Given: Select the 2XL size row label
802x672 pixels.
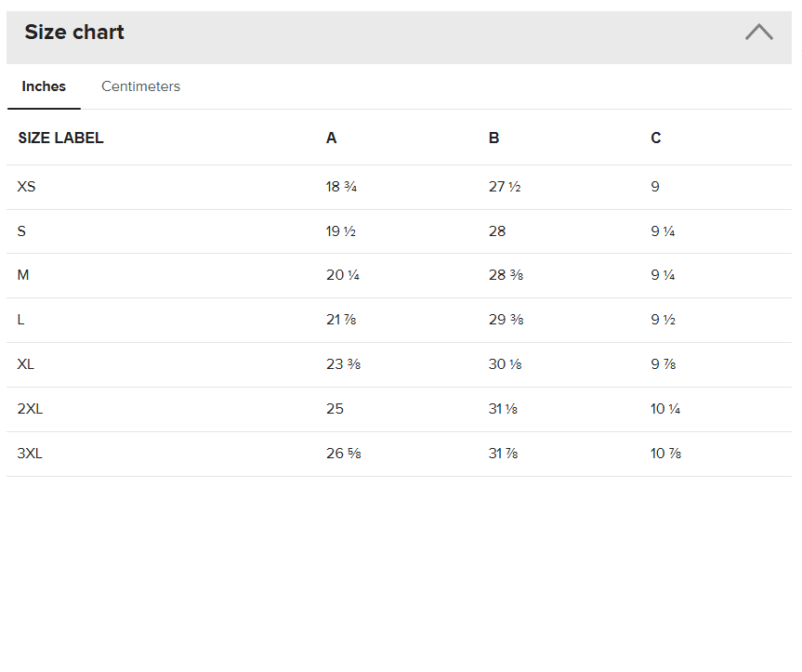Looking at the screenshot, I should click(x=30, y=409).
